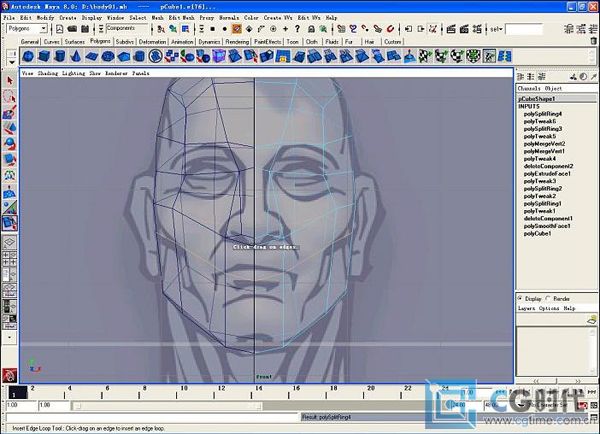The height and width of the screenshot is (434, 600).
Task: Select polyMergeVert2 input node
Action: pos(544,144)
